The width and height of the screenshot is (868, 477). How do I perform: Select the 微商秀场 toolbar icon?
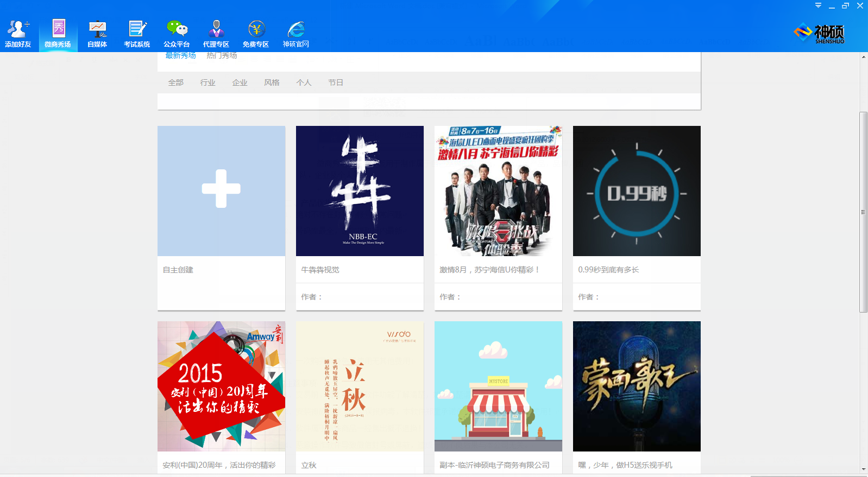(58, 34)
